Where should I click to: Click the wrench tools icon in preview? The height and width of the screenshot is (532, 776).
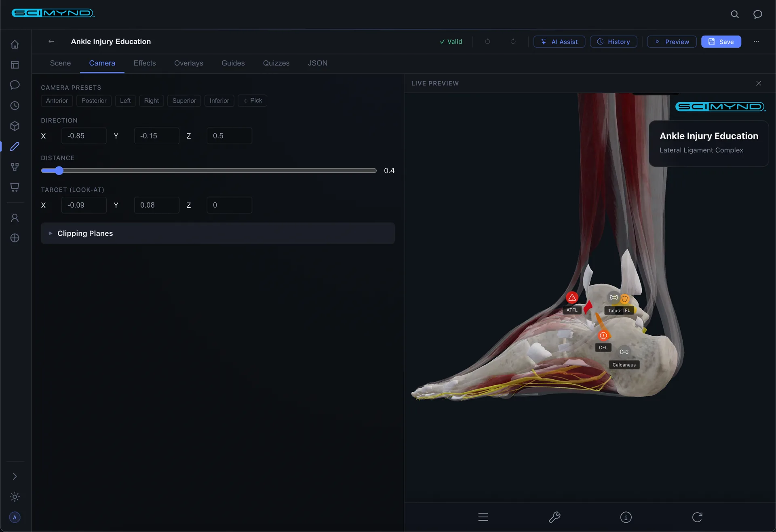(x=555, y=517)
